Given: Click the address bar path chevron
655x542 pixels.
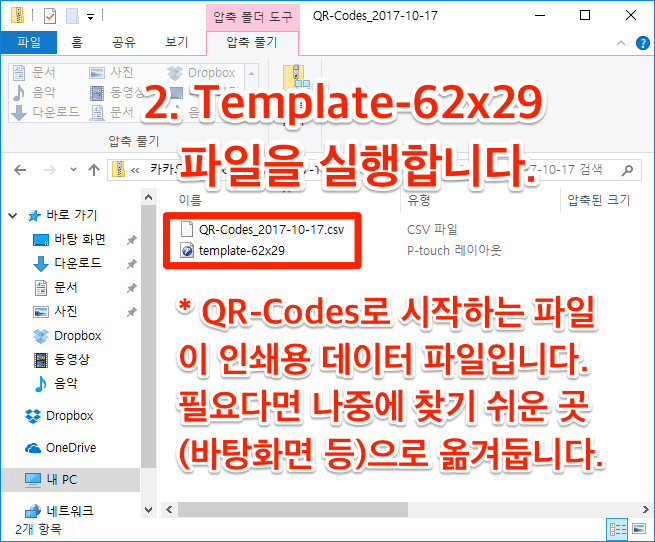Looking at the screenshot, I should pyautogui.click(x=135, y=170).
